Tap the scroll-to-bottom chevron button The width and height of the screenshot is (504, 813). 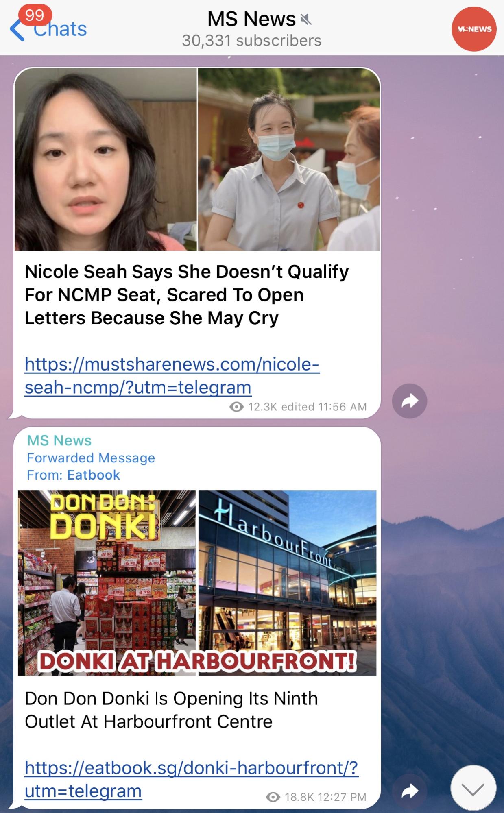(x=473, y=788)
